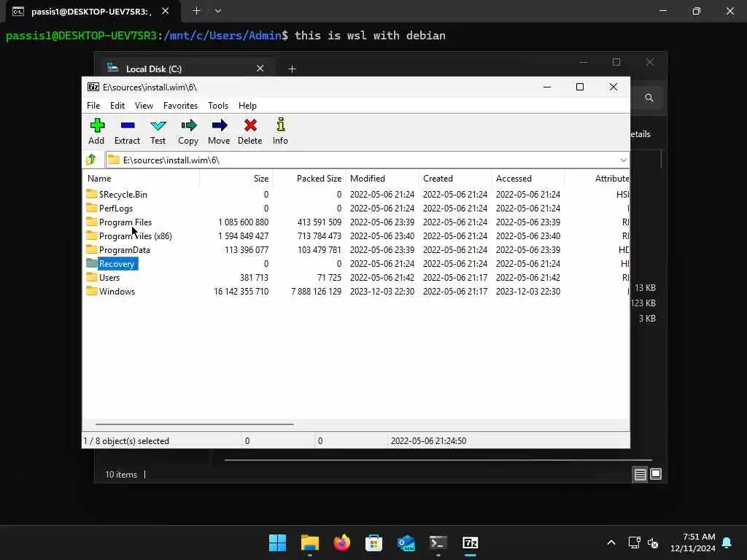Close the Local Disk (C:) tab
This screenshot has width=747, height=560.
click(x=260, y=69)
